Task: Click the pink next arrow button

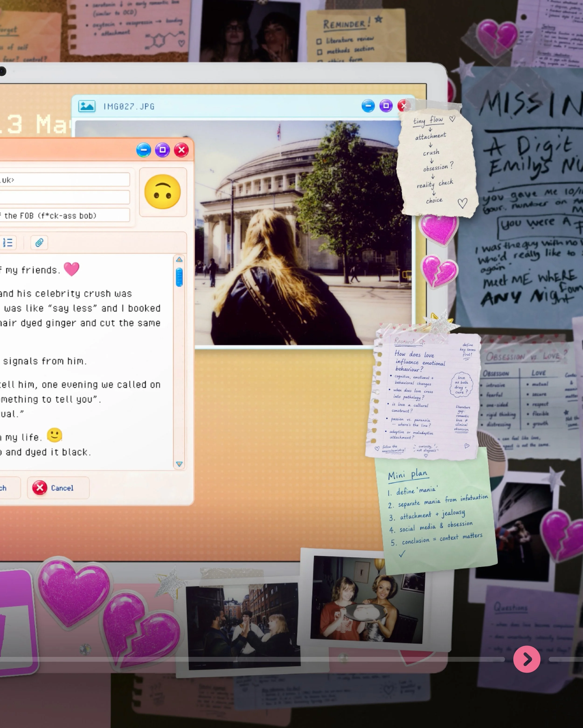Action: 527,659
